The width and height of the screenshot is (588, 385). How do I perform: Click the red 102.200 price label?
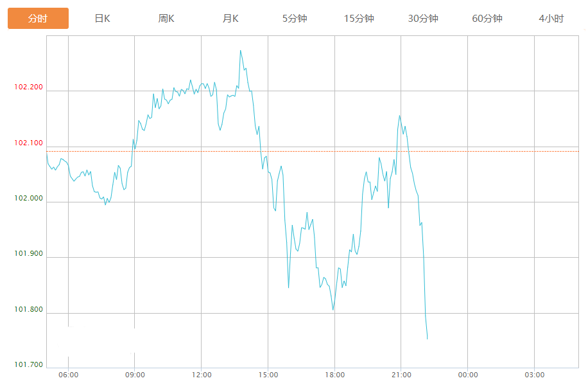[28, 87]
